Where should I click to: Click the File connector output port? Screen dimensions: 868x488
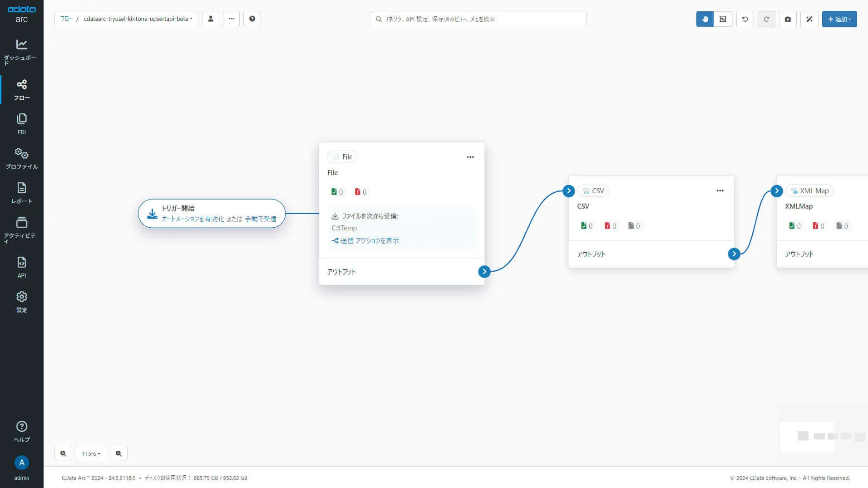coord(484,271)
